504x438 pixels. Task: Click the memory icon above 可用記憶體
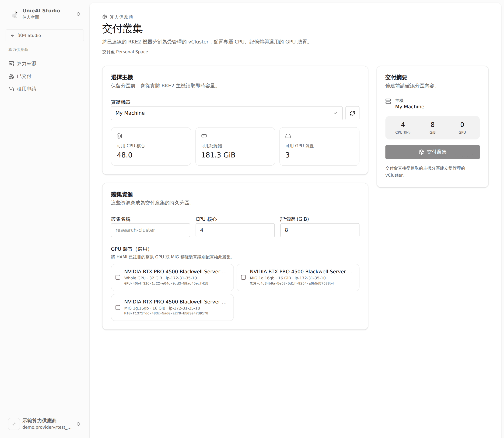(204, 136)
